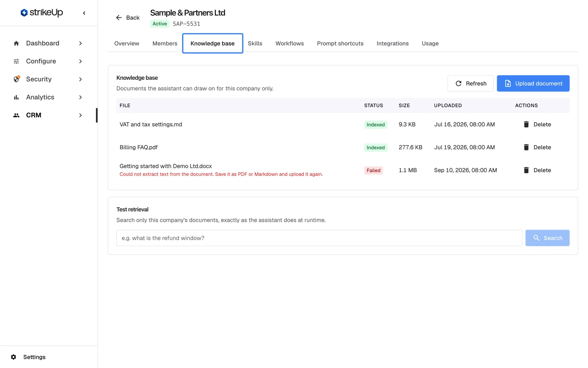Click the Failed status badge

373,170
